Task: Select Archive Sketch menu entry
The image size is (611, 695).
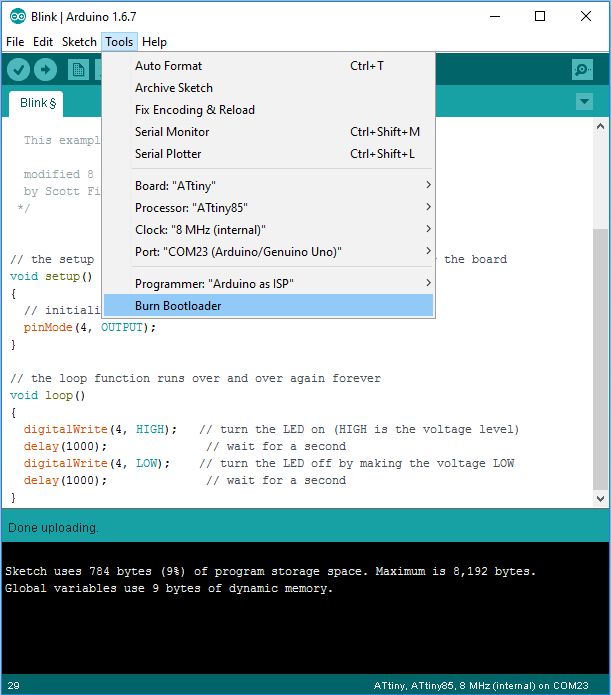Action: [268, 88]
